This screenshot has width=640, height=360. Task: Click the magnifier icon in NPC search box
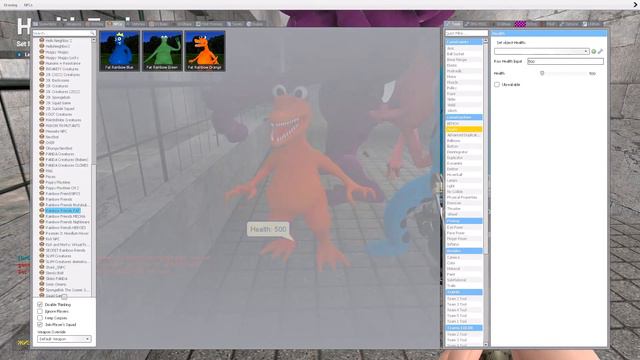click(x=93, y=33)
